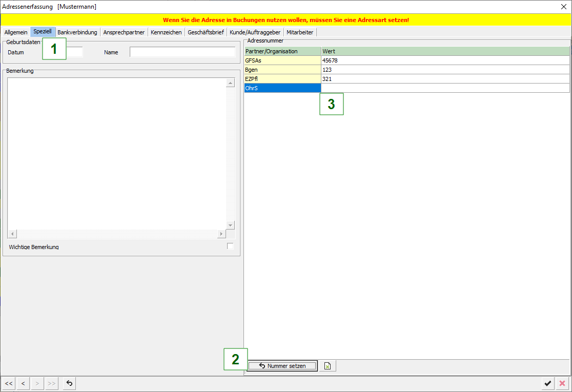Viewport: 572px width, 392px height.
Task: Go to the previous record (<)
Action: coord(23,383)
